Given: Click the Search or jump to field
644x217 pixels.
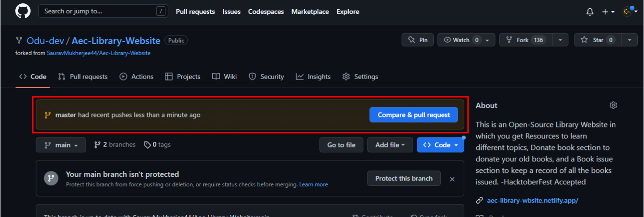Looking at the screenshot, I should pyautogui.click(x=103, y=11).
